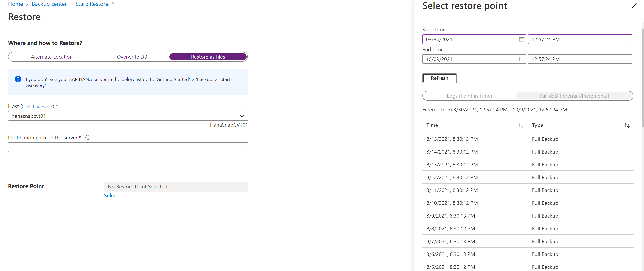
Task: Click the Select restore point link
Action: click(x=111, y=195)
